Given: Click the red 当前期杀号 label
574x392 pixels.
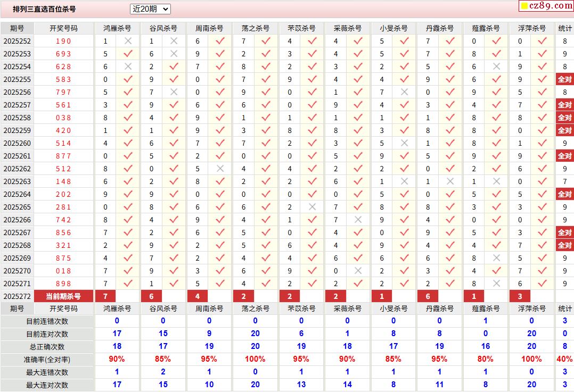Looking at the screenshot, I should point(63,296).
